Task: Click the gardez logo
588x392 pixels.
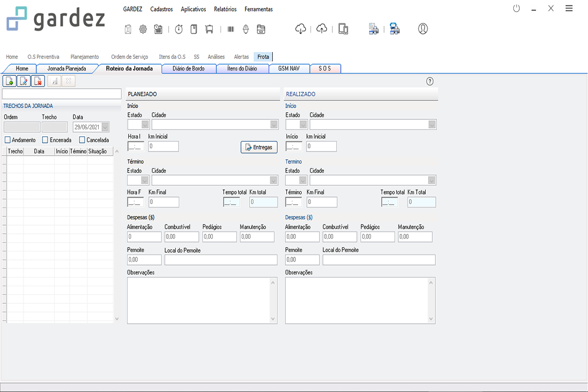Action: [x=56, y=19]
